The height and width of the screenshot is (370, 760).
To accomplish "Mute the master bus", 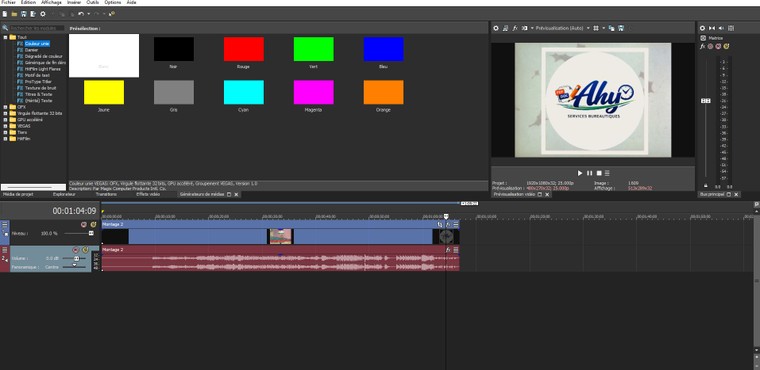I will pos(718,47).
